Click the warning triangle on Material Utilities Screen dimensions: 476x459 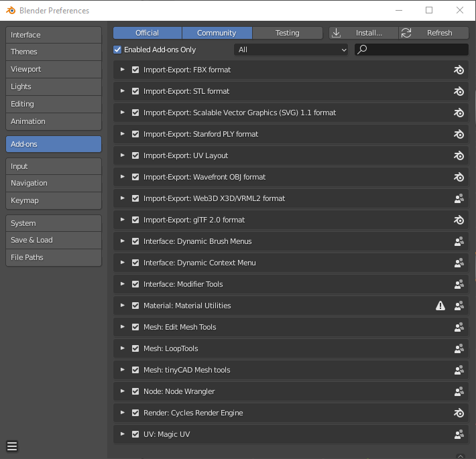coord(440,306)
